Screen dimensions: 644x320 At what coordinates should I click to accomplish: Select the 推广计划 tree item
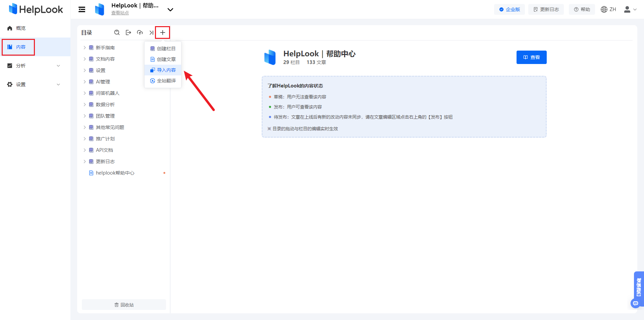point(105,139)
